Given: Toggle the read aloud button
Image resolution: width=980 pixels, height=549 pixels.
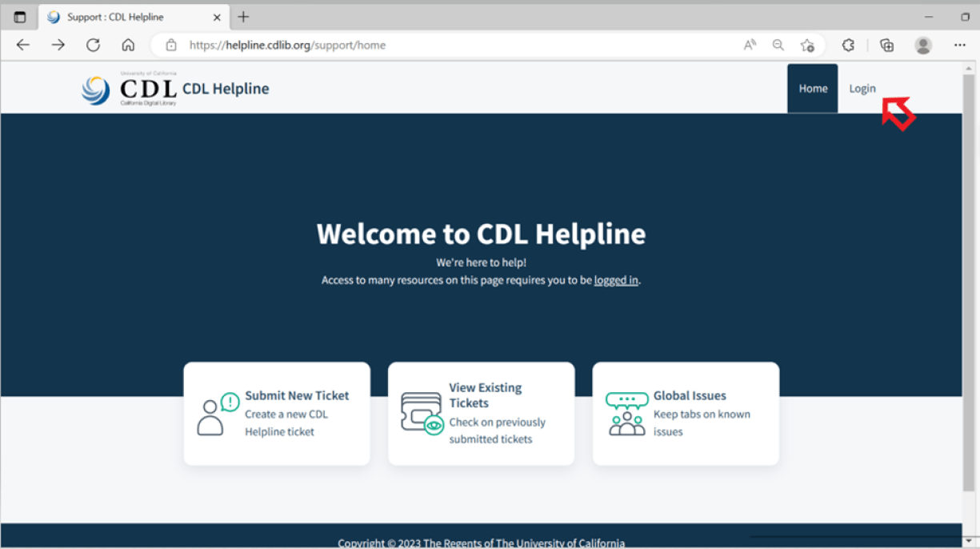Looking at the screenshot, I should [x=750, y=45].
